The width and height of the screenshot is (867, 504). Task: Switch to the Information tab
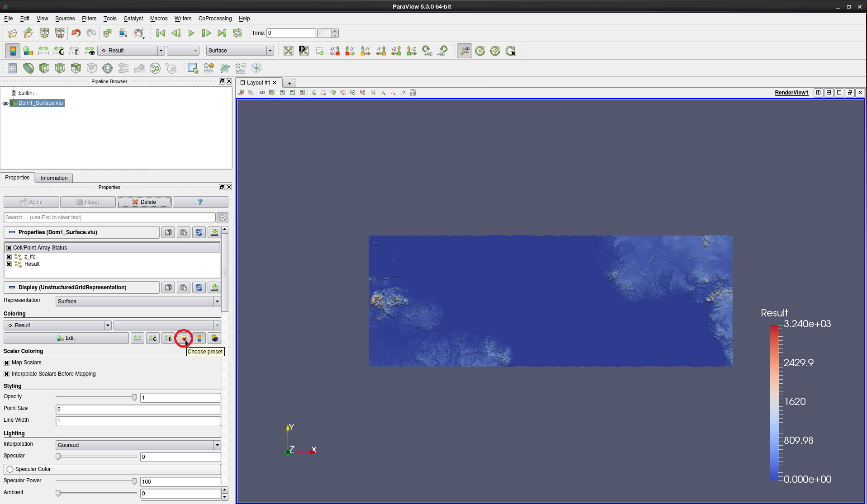[x=54, y=178]
